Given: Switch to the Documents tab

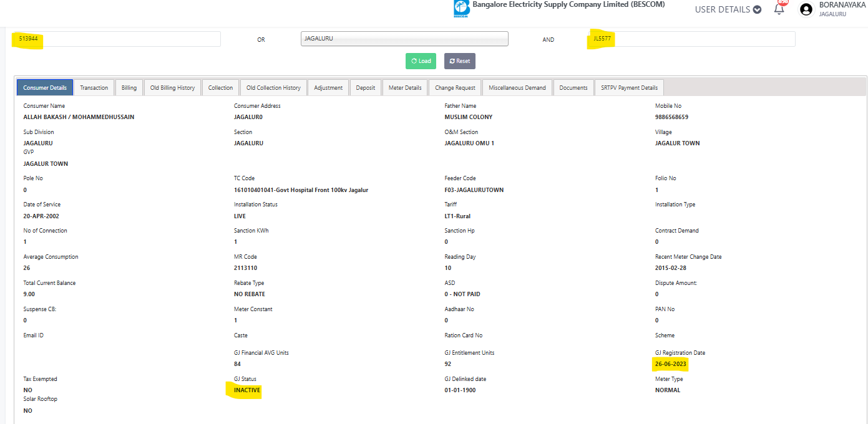Looking at the screenshot, I should [573, 88].
